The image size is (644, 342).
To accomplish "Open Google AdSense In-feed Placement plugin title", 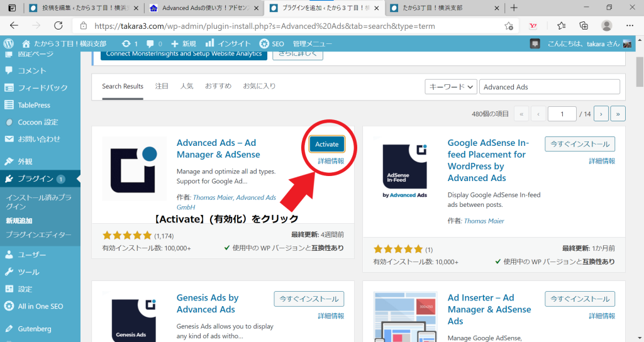I will point(488,160).
